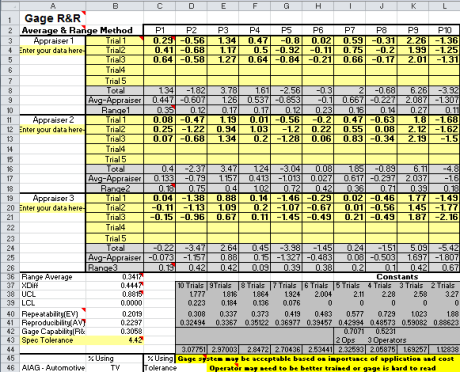Select the empty Trial4 cell for Appraiser 1 P1
This screenshot has height=372, width=460.
click(160, 70)
